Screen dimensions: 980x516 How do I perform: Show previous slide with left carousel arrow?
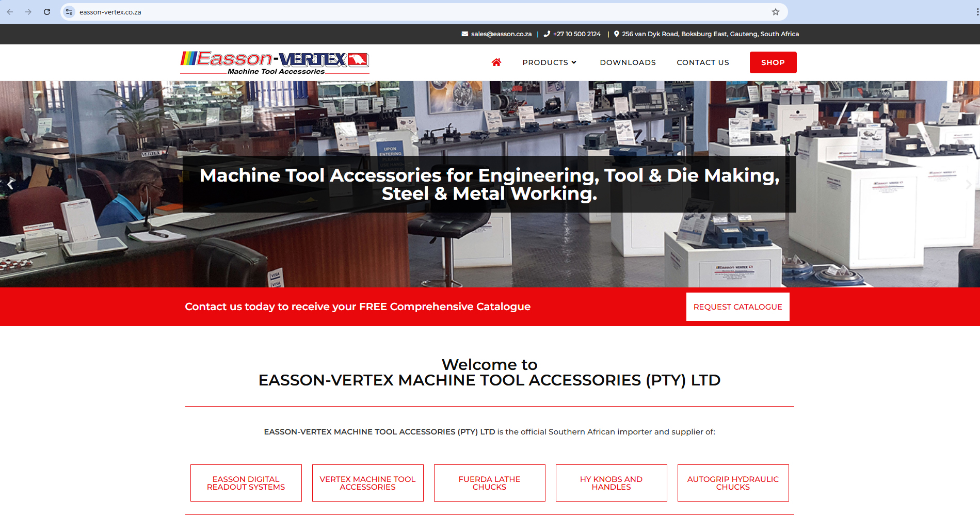[10, 184]
